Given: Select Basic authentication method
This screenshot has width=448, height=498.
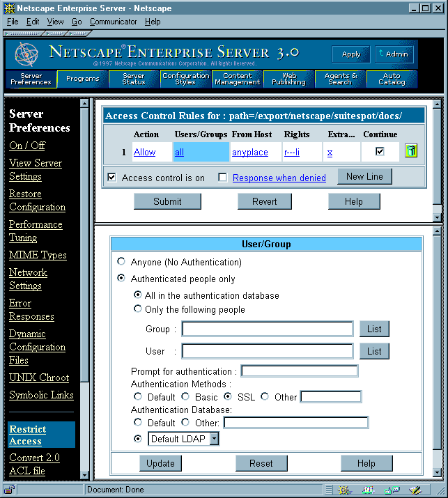Looking at the screenshot, I should point(185,396).
